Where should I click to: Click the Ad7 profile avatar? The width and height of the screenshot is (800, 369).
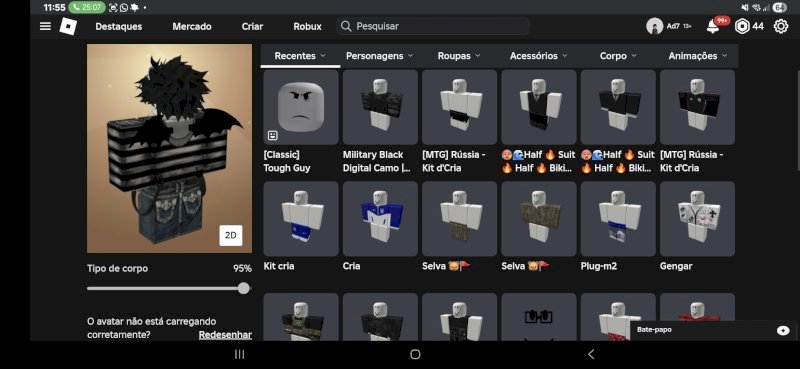coord(655,26)
